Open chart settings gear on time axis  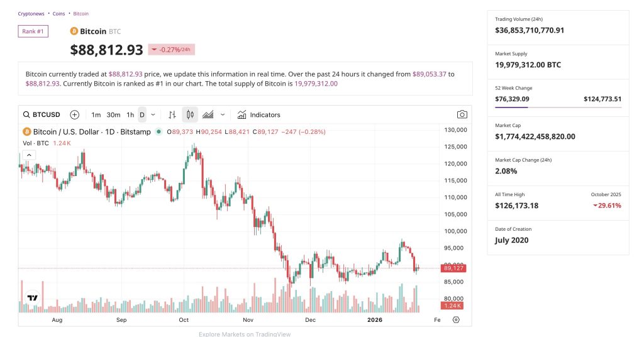(x=456, y=319)
